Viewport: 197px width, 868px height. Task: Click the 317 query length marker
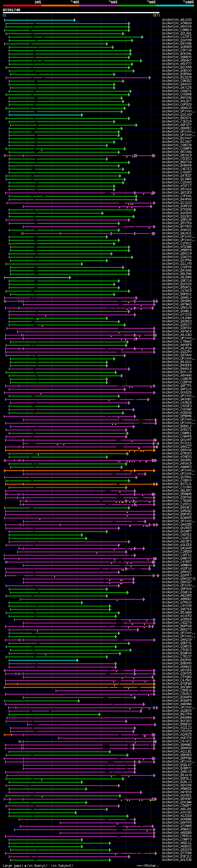tap(155, 15)
